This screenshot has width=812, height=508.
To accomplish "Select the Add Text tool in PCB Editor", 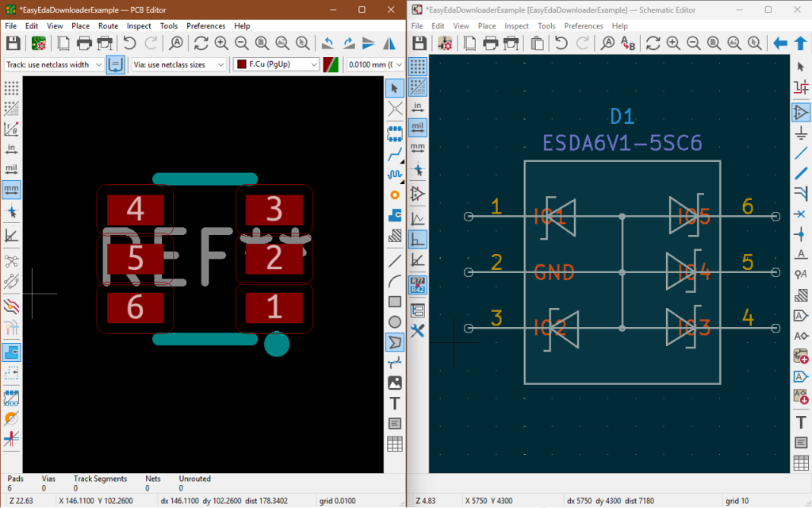I will [394, 403].
